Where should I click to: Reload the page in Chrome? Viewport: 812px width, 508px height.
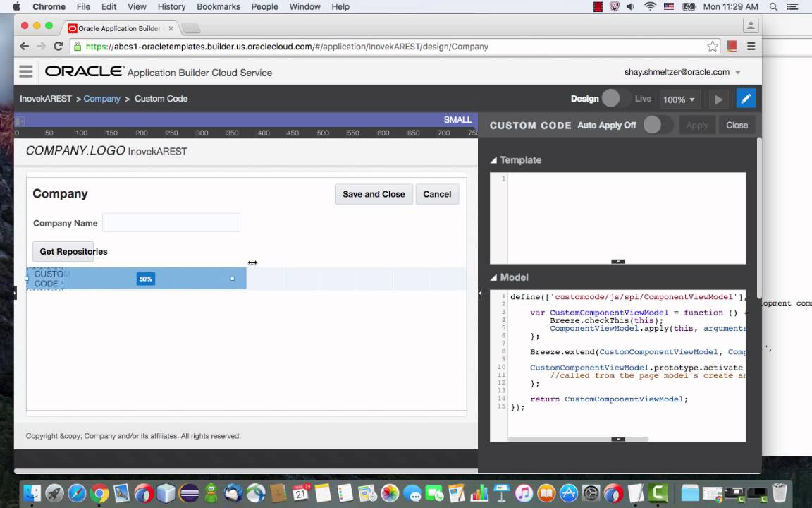click(x=58, y=46)
